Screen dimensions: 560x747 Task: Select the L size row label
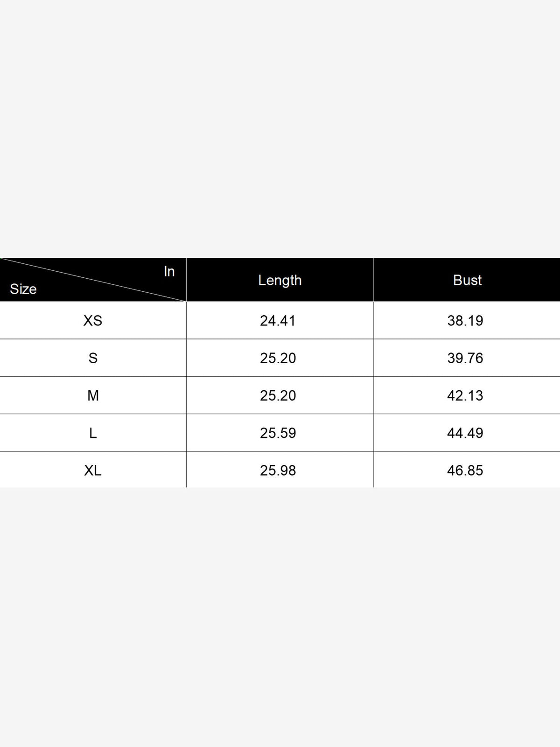(x=93, y=433)
